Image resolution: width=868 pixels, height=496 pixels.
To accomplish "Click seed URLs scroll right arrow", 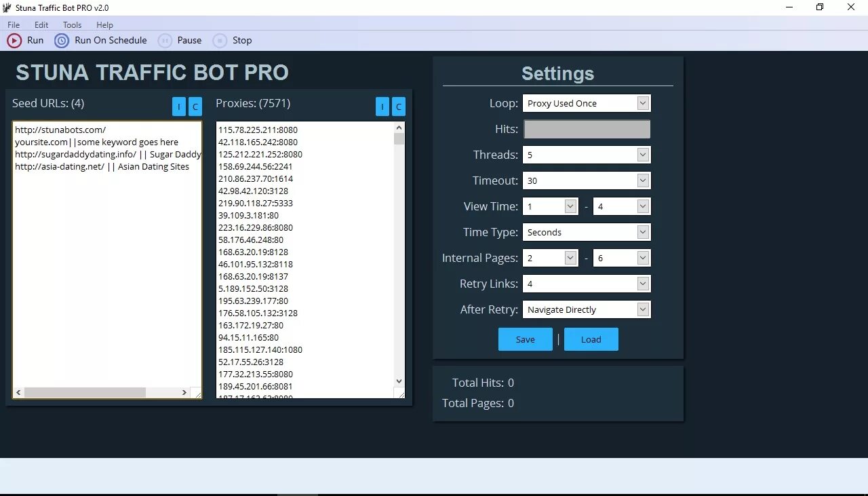I will click(x=184, y=392).
